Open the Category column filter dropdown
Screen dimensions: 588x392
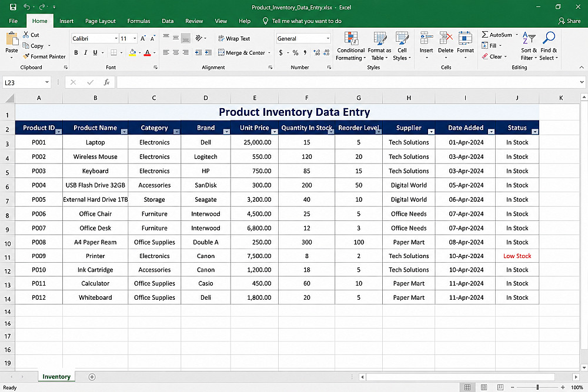(176, 132)
